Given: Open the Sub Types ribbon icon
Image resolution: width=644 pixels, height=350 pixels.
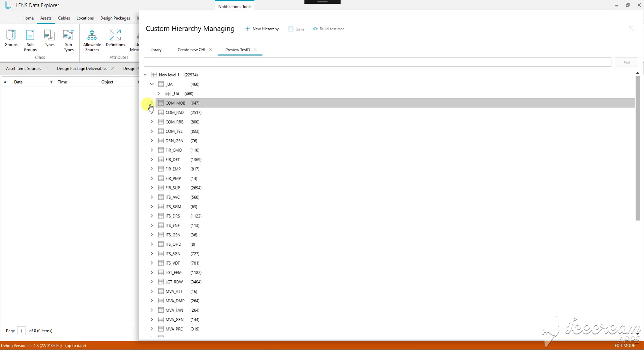Looking at the screenshot, I should (69, 41).
